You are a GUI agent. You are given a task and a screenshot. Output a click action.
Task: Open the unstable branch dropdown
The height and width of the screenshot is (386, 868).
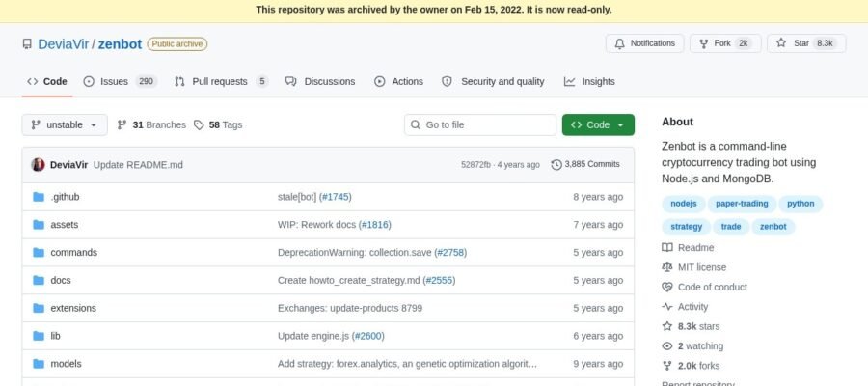coord(65,125)
